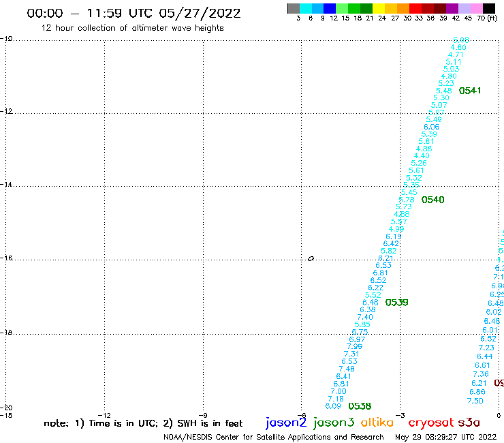Select the -3 longitude axis label
Screen dimensions: 504x443
point(400,415)
